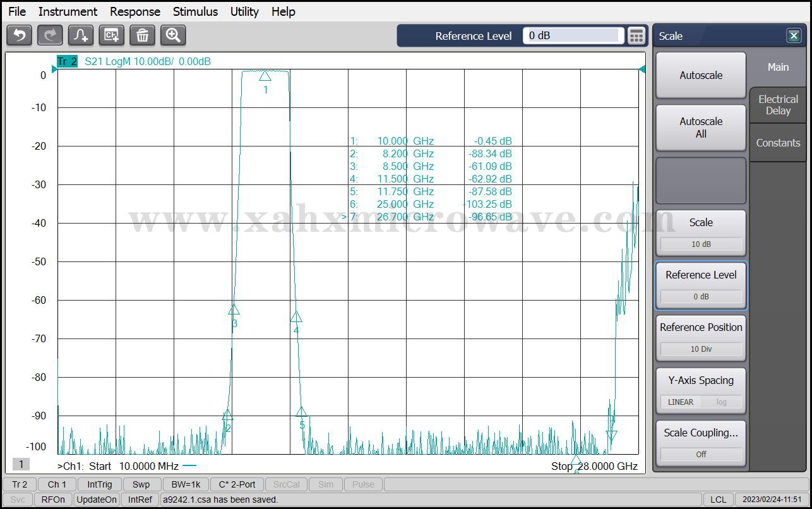This screenshot has width=812, height=509.
Task: Switch to the Electrical Delay tab
Action: 778,105
